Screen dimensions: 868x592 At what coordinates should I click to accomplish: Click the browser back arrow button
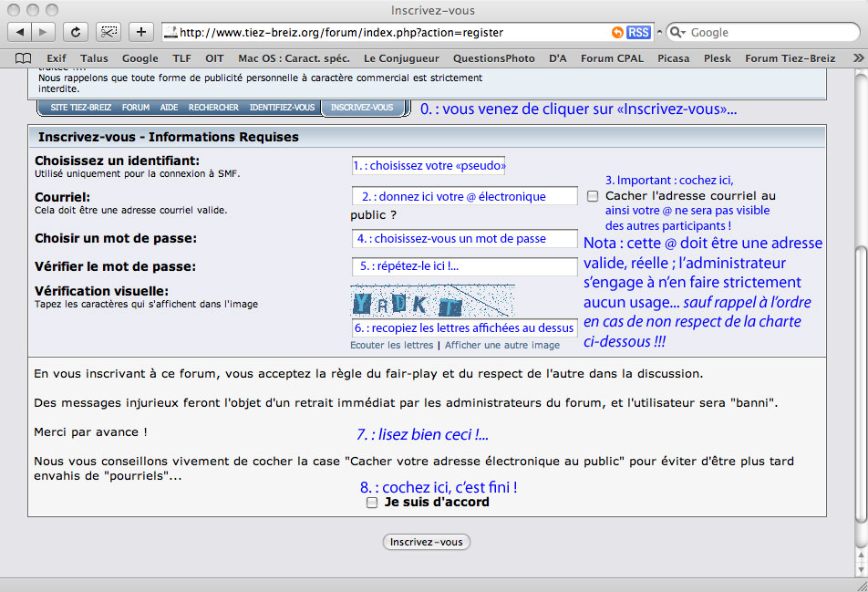20,32
